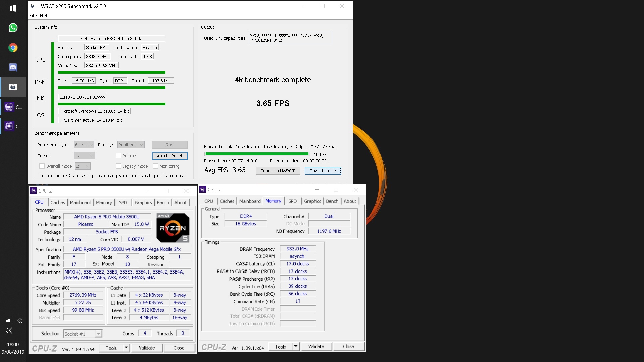
Task: Select Memory tab in left CPU-Z
Action: point(104,202)
